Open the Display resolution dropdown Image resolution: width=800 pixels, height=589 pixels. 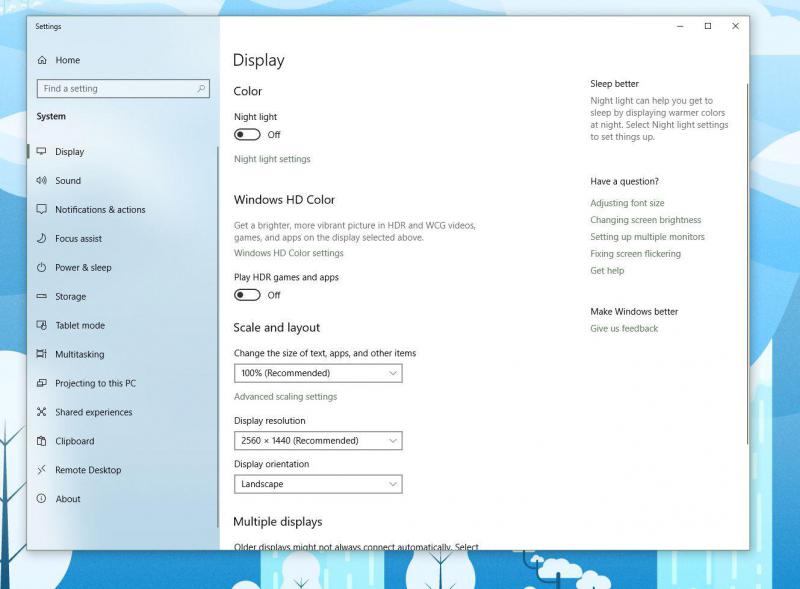pos(318,440)
